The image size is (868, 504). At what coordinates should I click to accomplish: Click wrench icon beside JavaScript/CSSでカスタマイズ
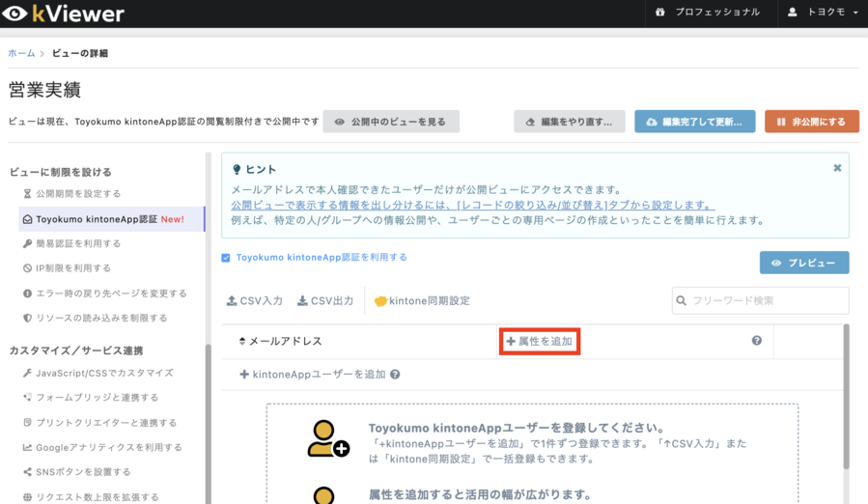27,374
